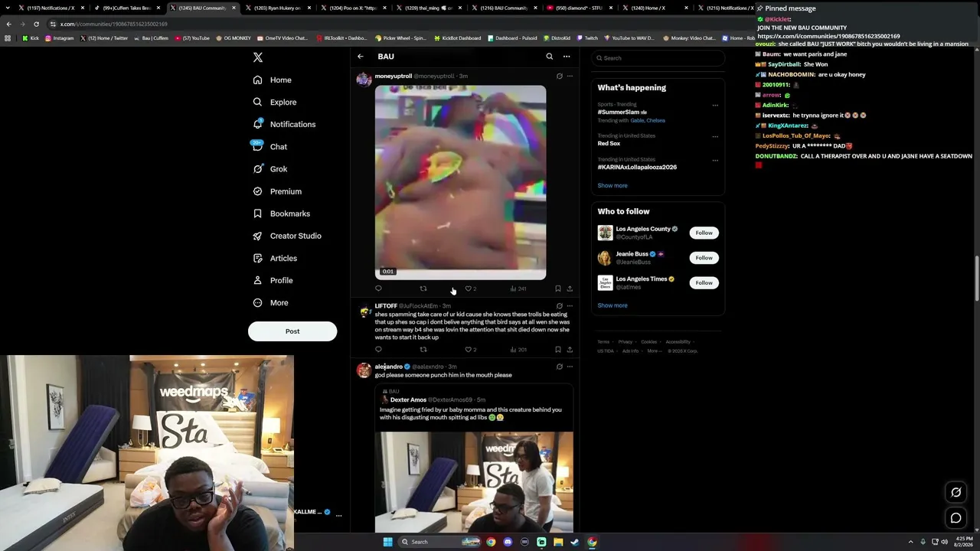This screenshot has width=980, height=551.
Task: Open the Instagram bookmark
Action: point(59,38)
